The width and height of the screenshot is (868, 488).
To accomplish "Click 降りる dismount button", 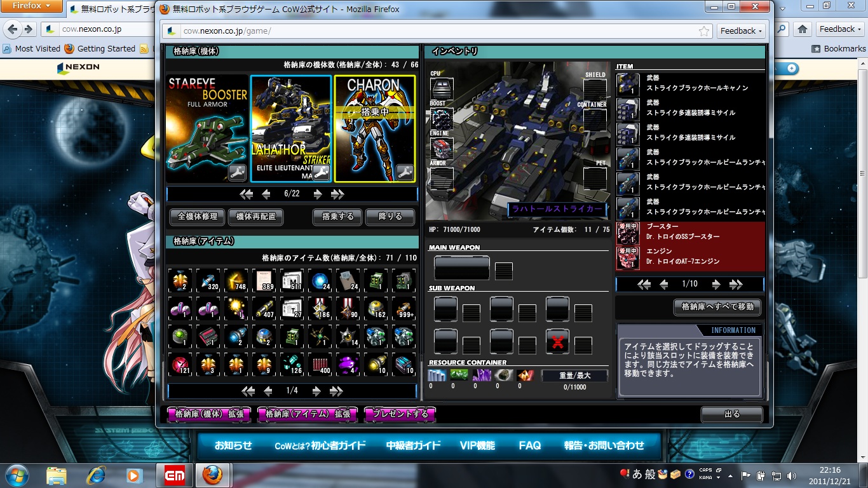I will pyautogui.click(x=390, y=217).
